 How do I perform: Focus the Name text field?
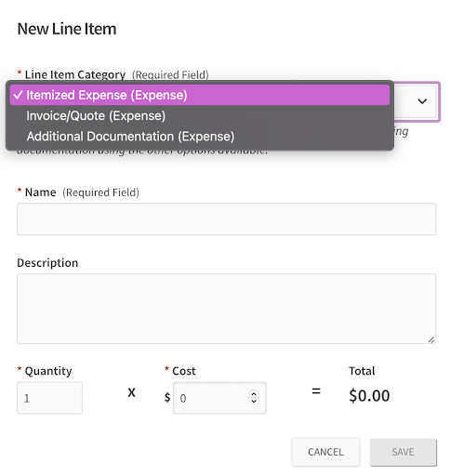226,219
